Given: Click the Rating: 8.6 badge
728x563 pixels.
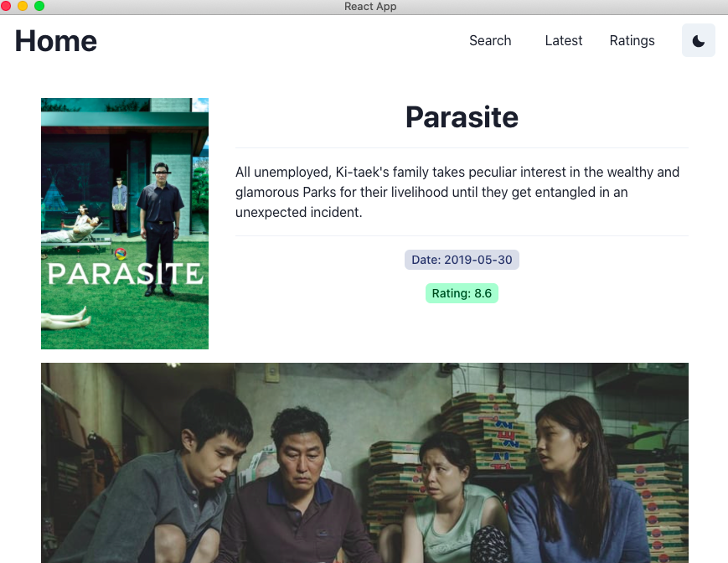Looking at the screenshot, I should click(462, 293).
